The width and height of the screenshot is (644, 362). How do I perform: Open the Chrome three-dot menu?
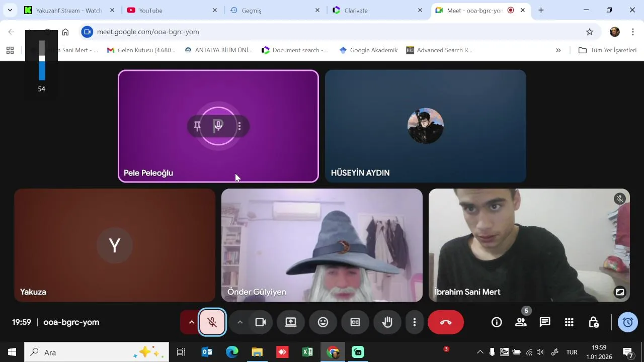click(x=632, y=32)
